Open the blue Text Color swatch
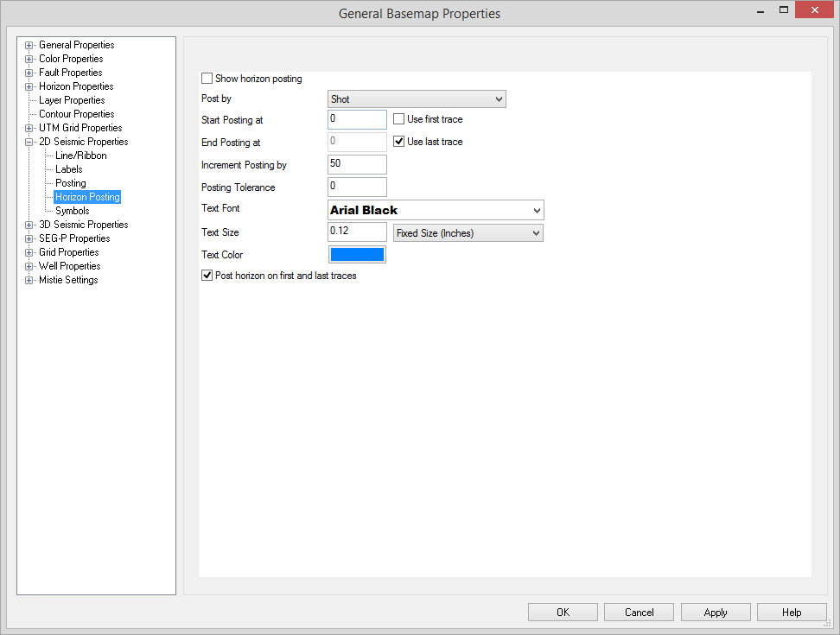Screen dimensions: 840x635 tap(357, 254)
